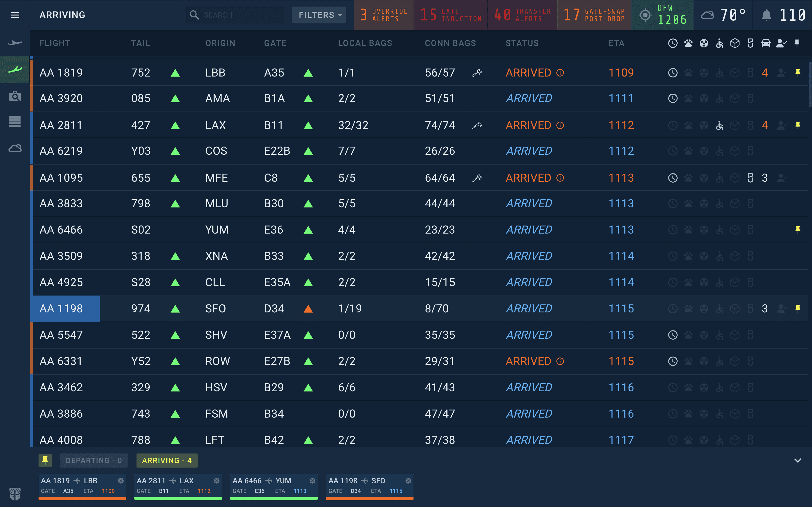Unpin flight AA 6466 row
Image resolution: width=812 pixels, height=507 pixels.
798,230
